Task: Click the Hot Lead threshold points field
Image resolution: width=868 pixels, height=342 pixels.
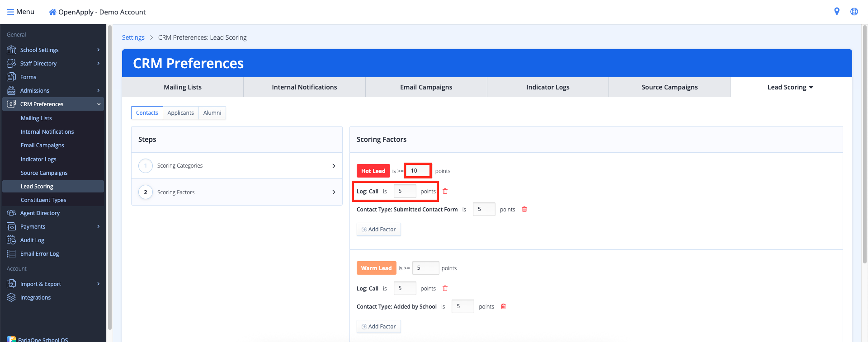Action: (x=417, y=171)
